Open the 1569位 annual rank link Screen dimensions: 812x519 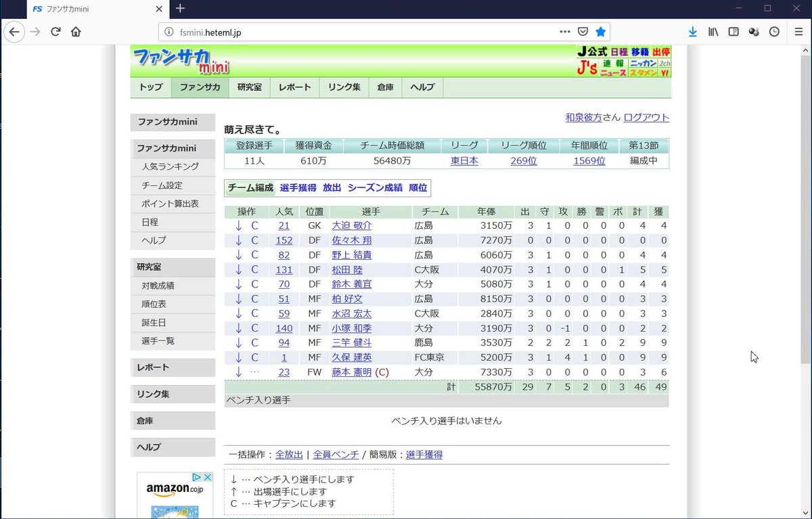coord(589,161)
